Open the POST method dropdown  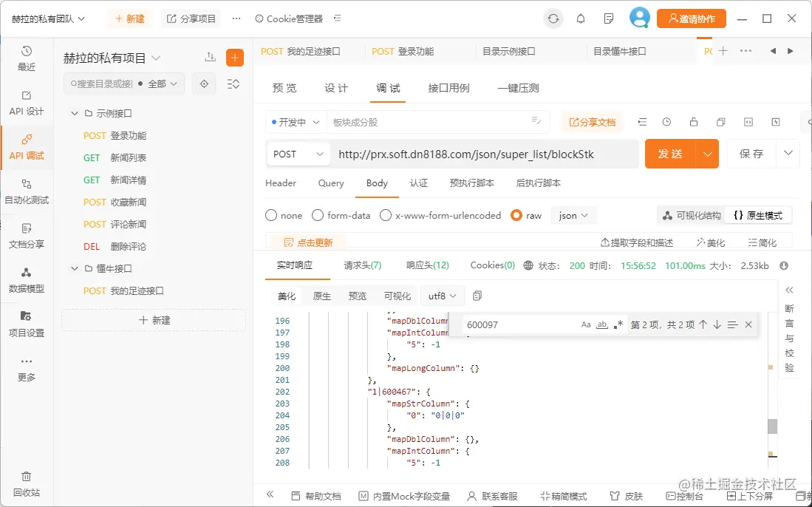[x=298, y=154]
